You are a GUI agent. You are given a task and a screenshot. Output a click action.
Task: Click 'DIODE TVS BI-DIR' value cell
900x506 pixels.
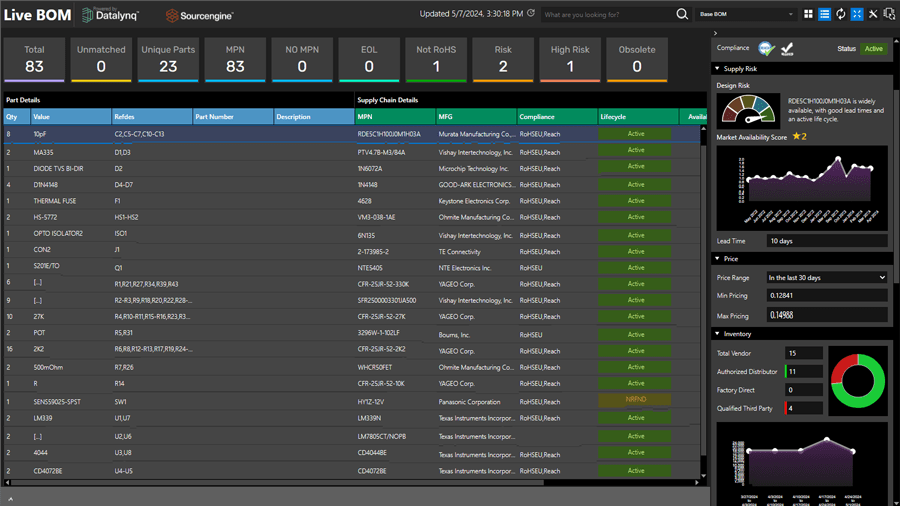click(x=58, y=169)
